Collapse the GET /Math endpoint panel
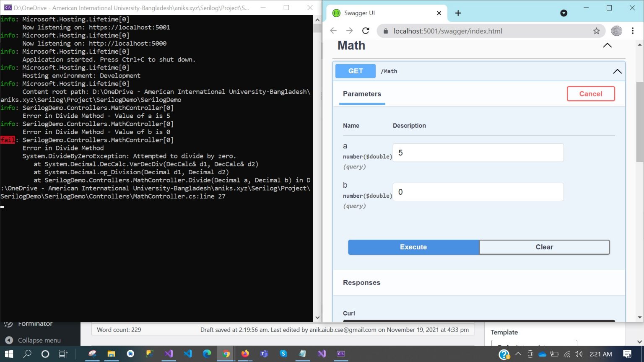This screenshot has height=362, width=644. [617, 71]
